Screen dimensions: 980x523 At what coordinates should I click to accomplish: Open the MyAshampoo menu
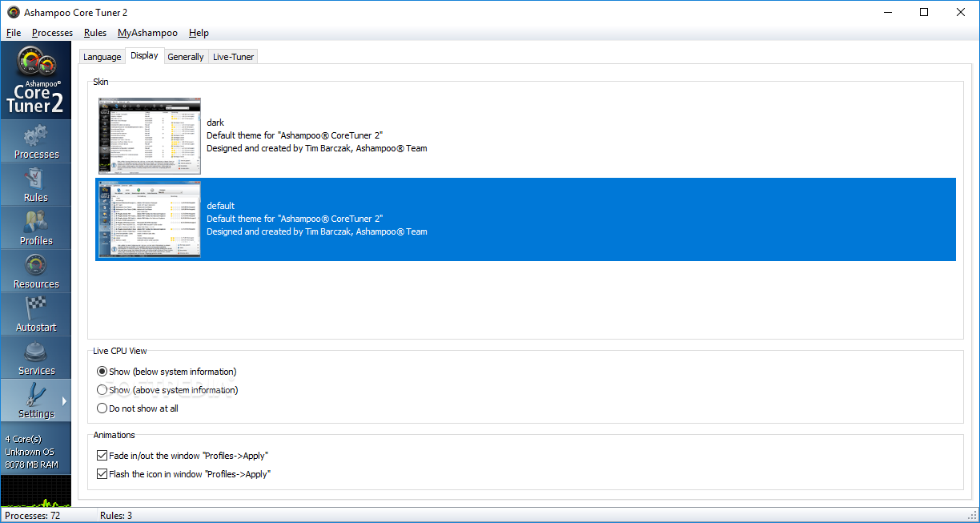147,33
